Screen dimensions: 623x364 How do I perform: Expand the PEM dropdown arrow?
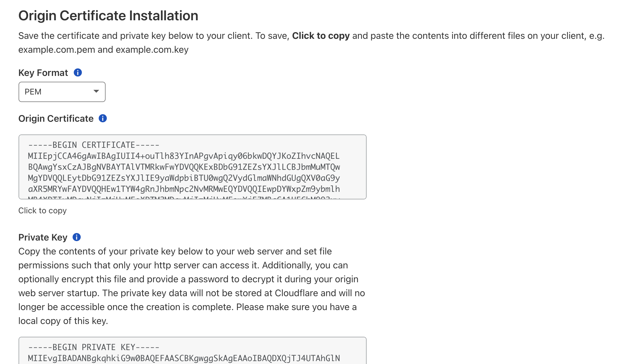click(x=96, y=92)
